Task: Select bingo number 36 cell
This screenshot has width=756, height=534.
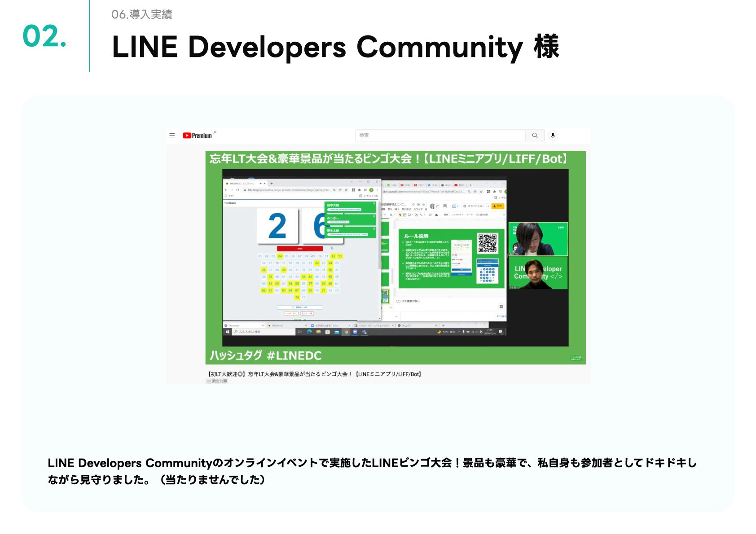Action: click(x=330, y=270)
